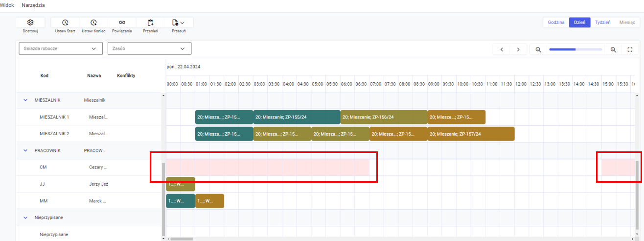Click the Ustaw Koniec clock icon
The height and width of the screenshot is (241, 644).
coord(93,23)
